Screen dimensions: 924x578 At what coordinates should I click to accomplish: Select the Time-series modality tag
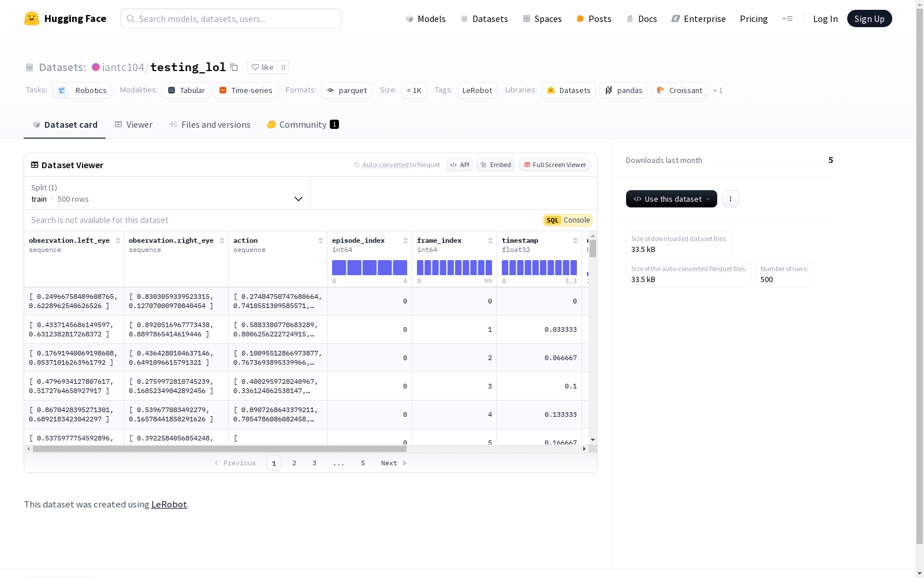coord(245,90)
